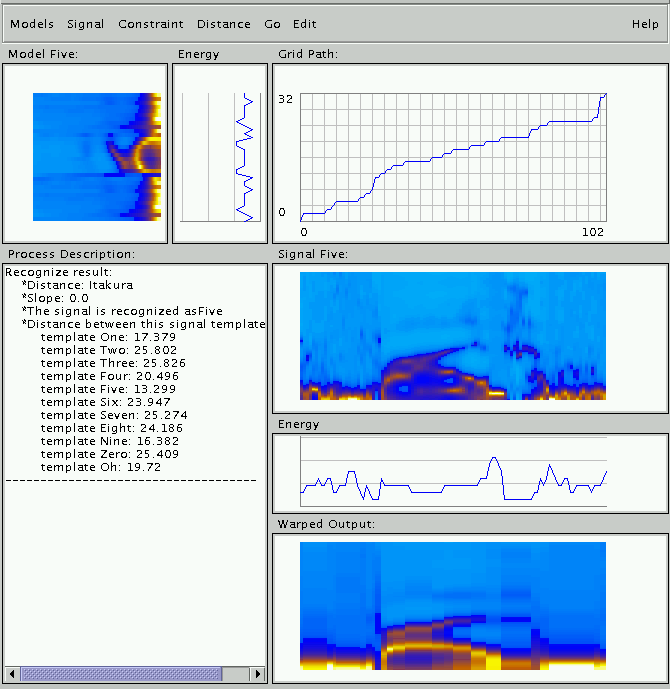Open the Help menu

click(645, 24)
